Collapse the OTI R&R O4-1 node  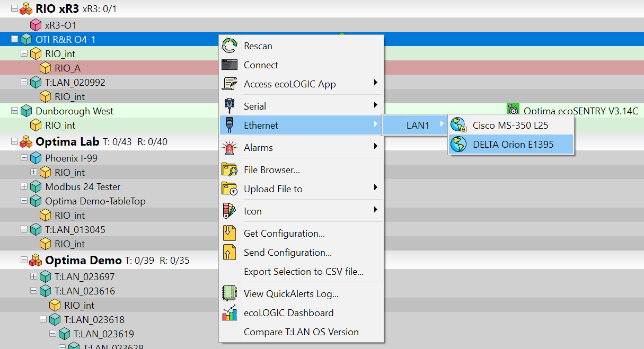(x=14, y=40)
